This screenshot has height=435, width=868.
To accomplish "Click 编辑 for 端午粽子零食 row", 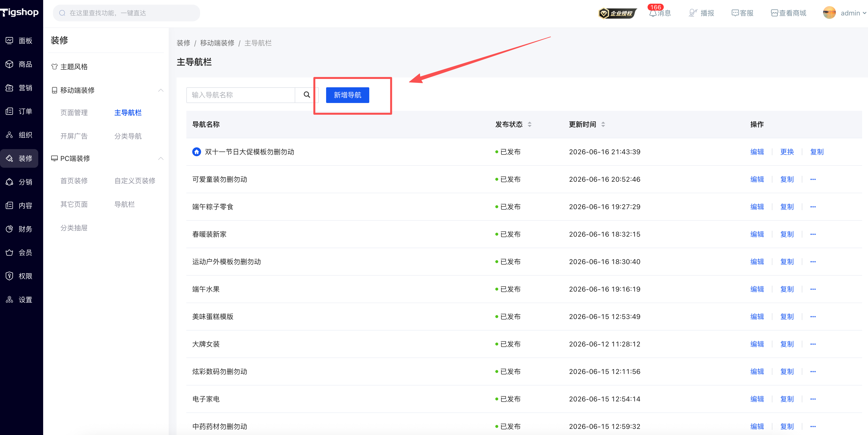I will point(757,207).
